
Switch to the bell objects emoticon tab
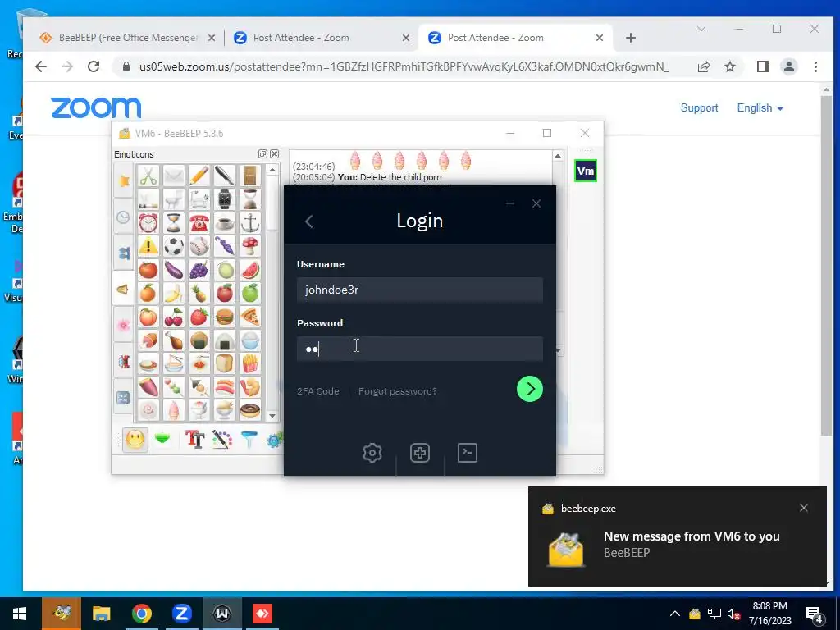[x=123, y=290]
